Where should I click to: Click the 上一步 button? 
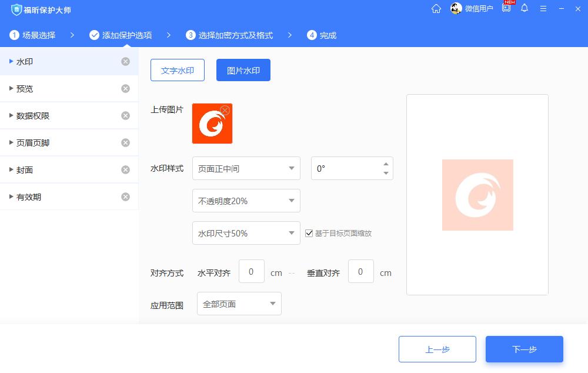coord(437,349)
